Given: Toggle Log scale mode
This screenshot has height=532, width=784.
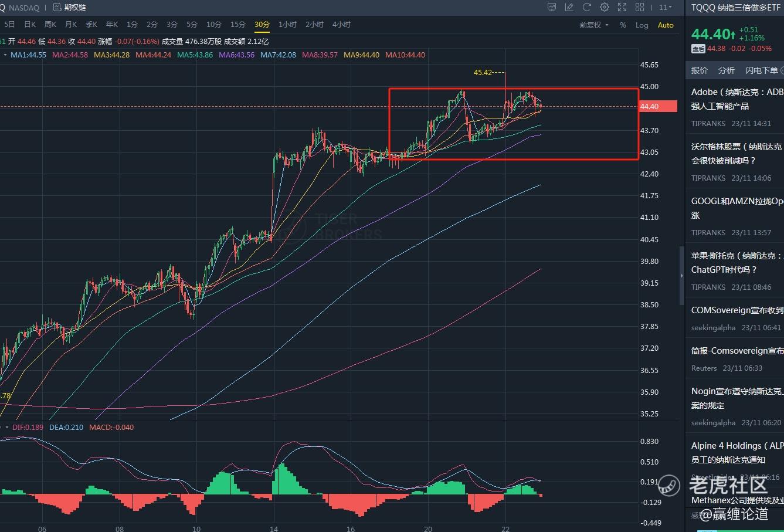Looking at the screenshot, I should (642, 25).
